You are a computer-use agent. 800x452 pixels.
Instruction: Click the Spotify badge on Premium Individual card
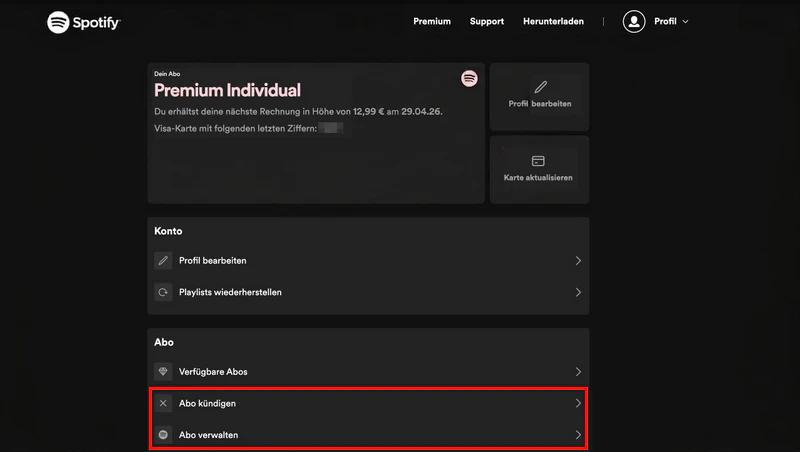coord(469,78)
